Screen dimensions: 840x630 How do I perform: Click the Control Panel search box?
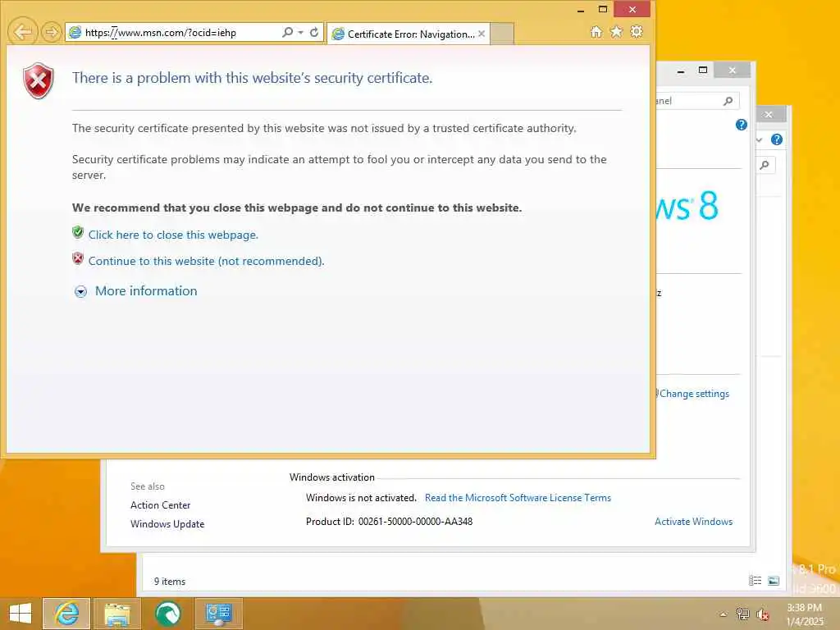pos(697,101)
